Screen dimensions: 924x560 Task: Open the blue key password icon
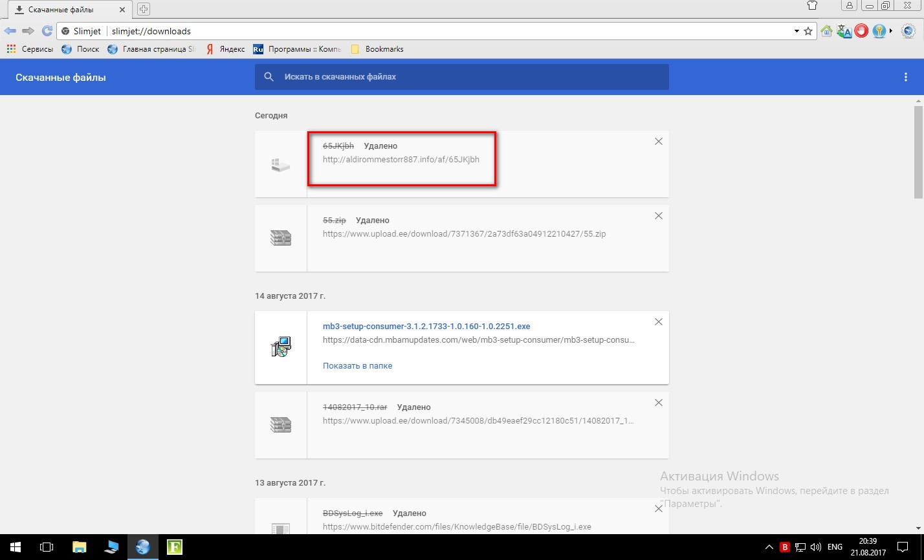(x=879, y=31)
